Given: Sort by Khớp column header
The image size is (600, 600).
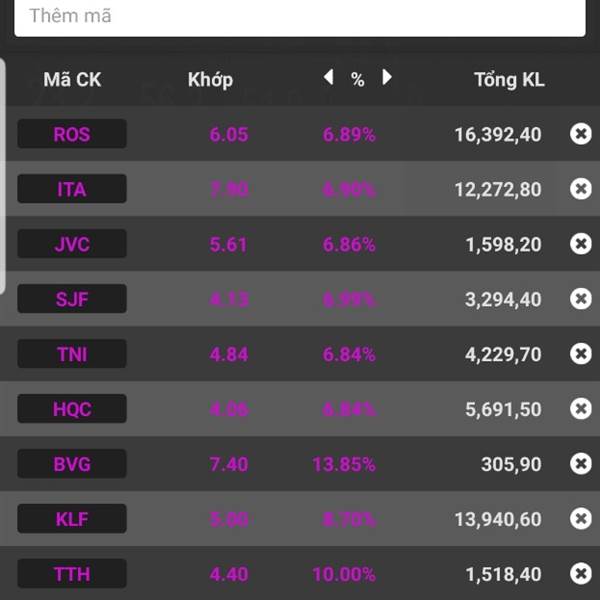Looking at the screenshot, I should (x=210, y=80).
